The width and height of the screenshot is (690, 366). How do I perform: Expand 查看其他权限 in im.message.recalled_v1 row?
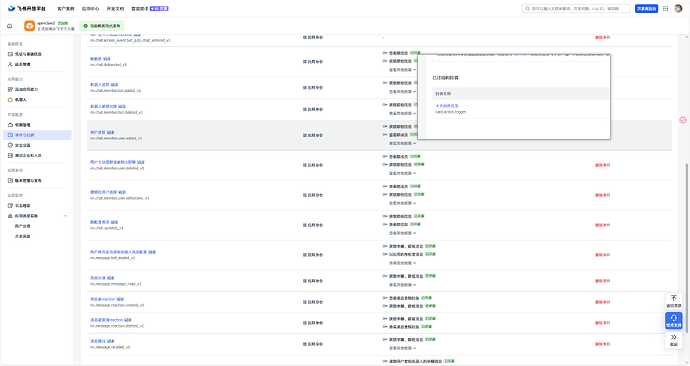[402, 348]
